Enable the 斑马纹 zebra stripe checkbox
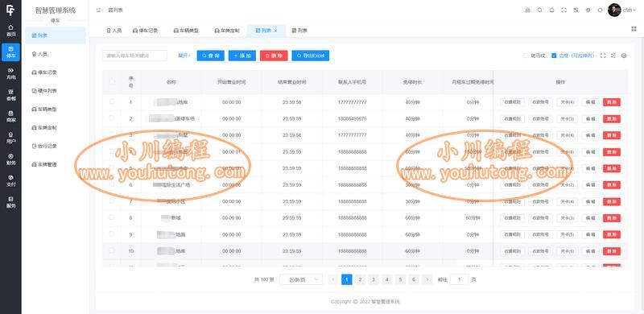The height and width of the screenshot is (314, 644). click(526, 56)
